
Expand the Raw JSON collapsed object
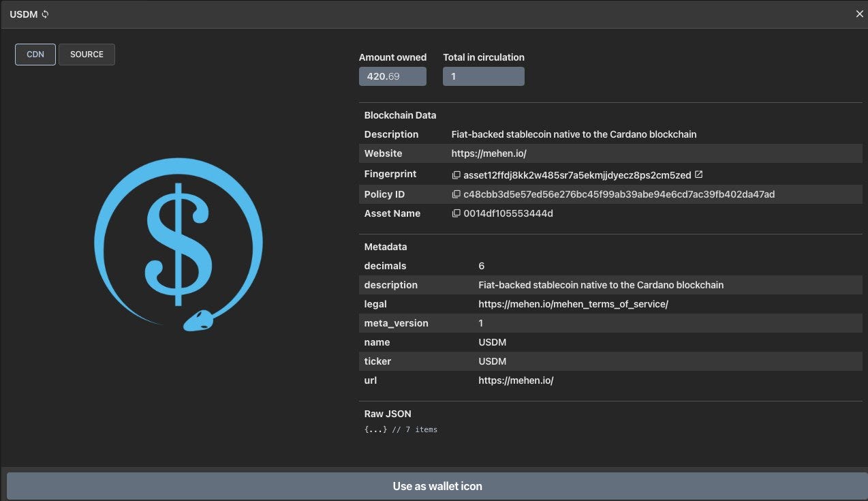(375, 429)
